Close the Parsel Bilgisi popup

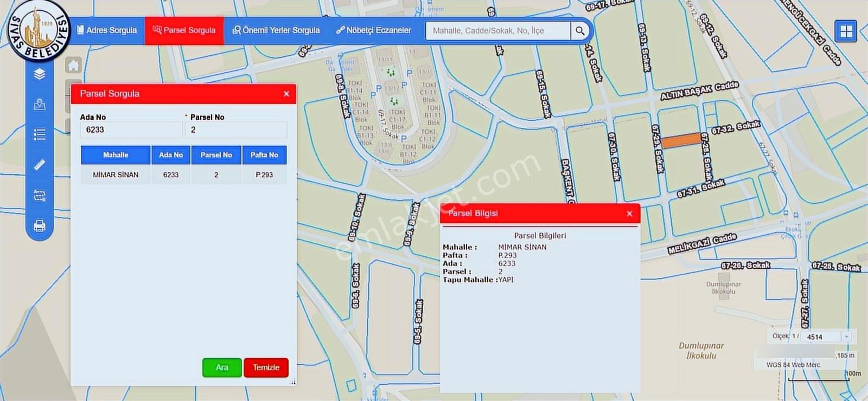(x=629, y=214)
